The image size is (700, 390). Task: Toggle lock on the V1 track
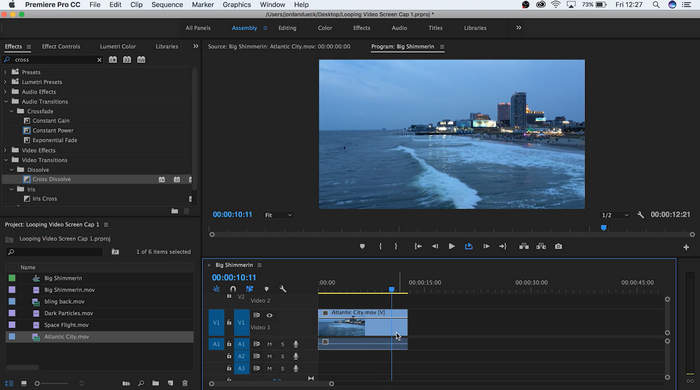point(229,322)
